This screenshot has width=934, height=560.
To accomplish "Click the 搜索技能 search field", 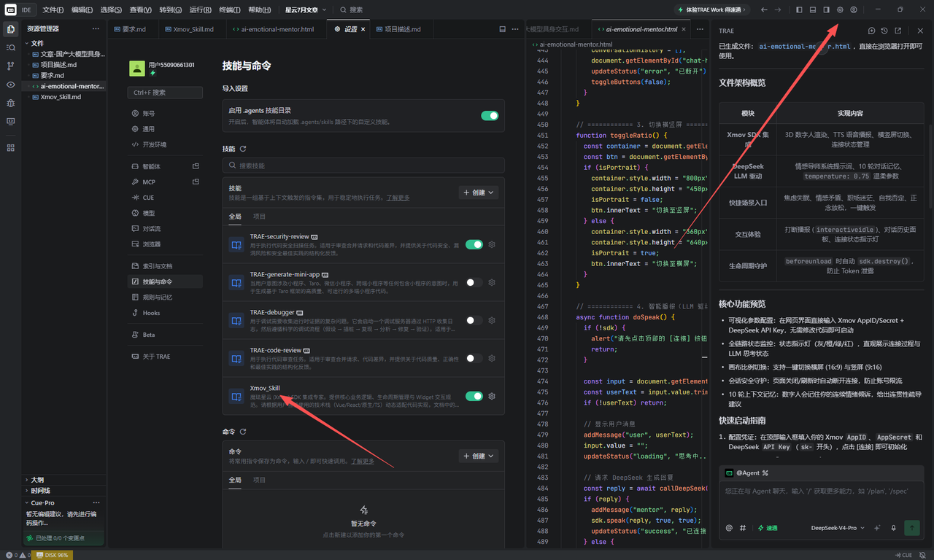I will click(x=363, y=166).
